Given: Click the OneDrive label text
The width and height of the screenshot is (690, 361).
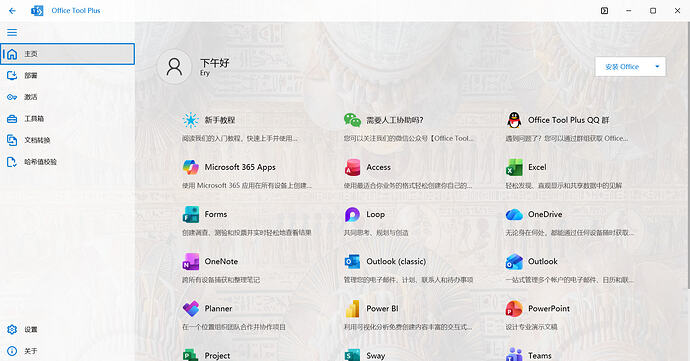Looking at the screenshot, I should pyautogui.click(x=545, y=214).
